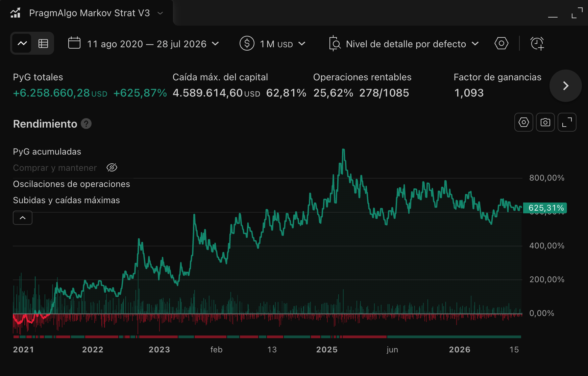
Task: Click the +625,87% profit percentage
Action: point(140,93)
